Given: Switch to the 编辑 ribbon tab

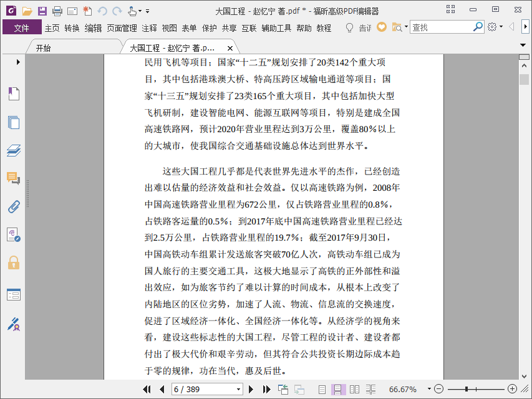Looking at the screenshot, I should tap(94, 28).
